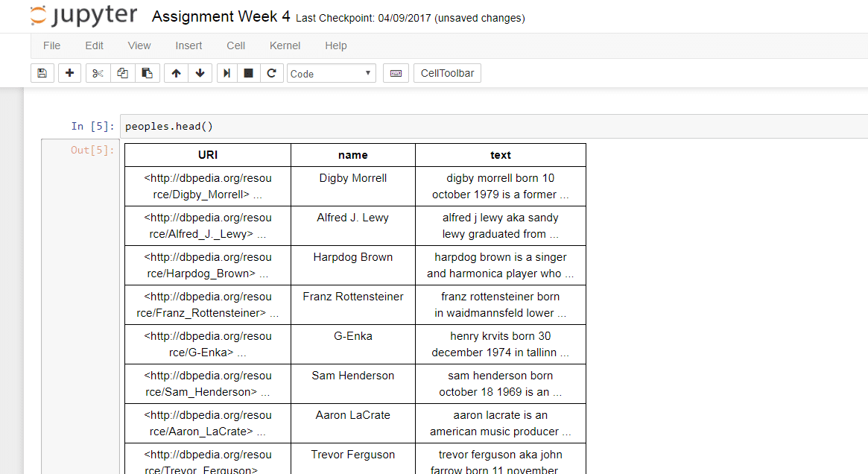Insert a cell below with plus icon
Viewport: 868px width, 474px height.
tap(69, 73)
